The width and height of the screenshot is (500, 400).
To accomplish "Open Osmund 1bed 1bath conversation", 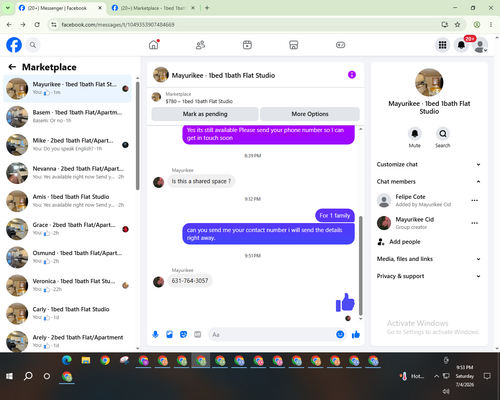I will (68, 257).
